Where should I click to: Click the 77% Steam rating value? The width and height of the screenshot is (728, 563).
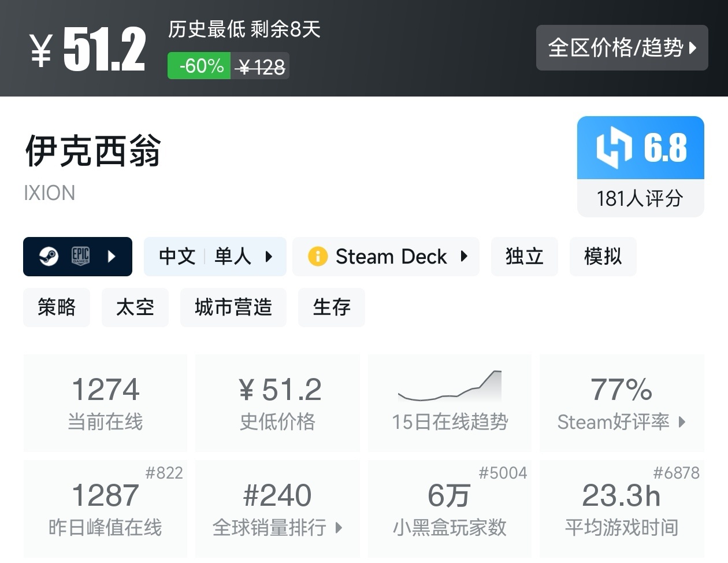point(622,390)
